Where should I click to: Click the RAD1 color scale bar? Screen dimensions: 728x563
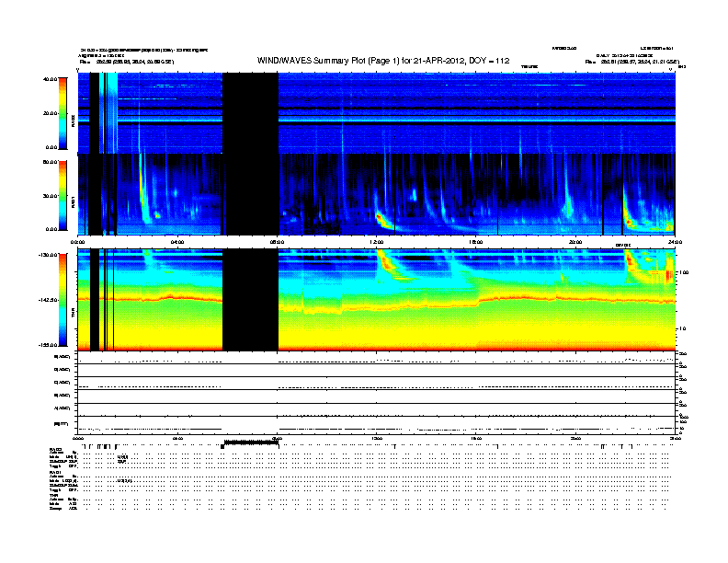pyautogui.click(x=63, y=195)
